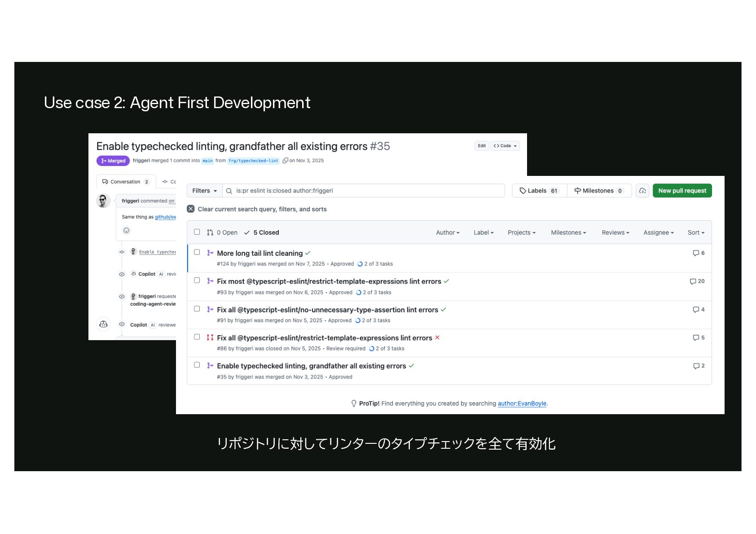Click the open pull request icon beside 0 Open
Viewport: 756px width, 534px height.
210,232
